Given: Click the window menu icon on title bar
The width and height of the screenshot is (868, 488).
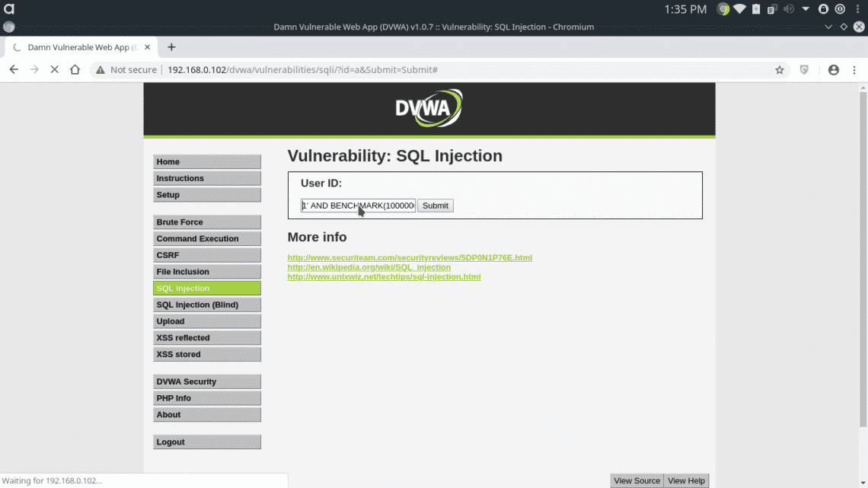Looking at the screenshot, I should (9, 27).
